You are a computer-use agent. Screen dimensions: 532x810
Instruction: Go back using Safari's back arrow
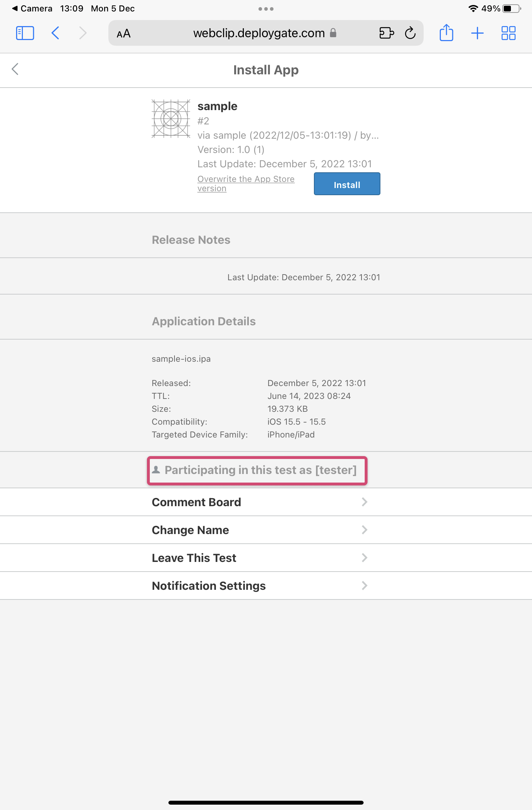point(55,33)
